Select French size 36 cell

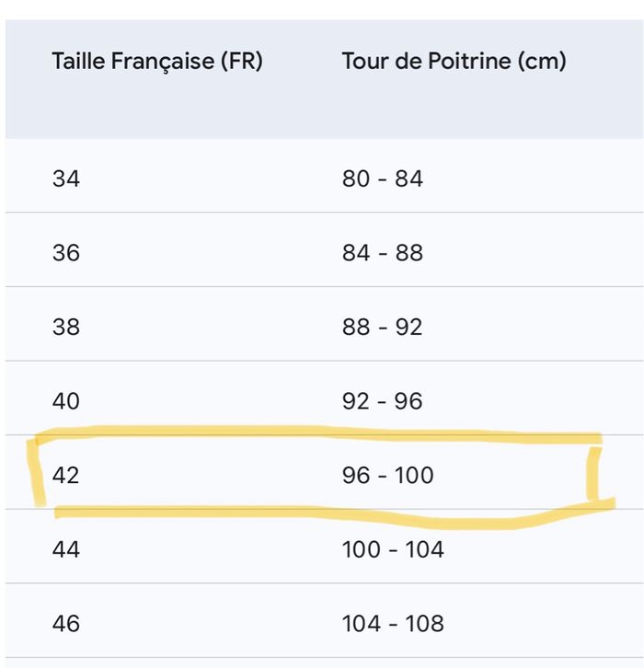click(66, 252)
